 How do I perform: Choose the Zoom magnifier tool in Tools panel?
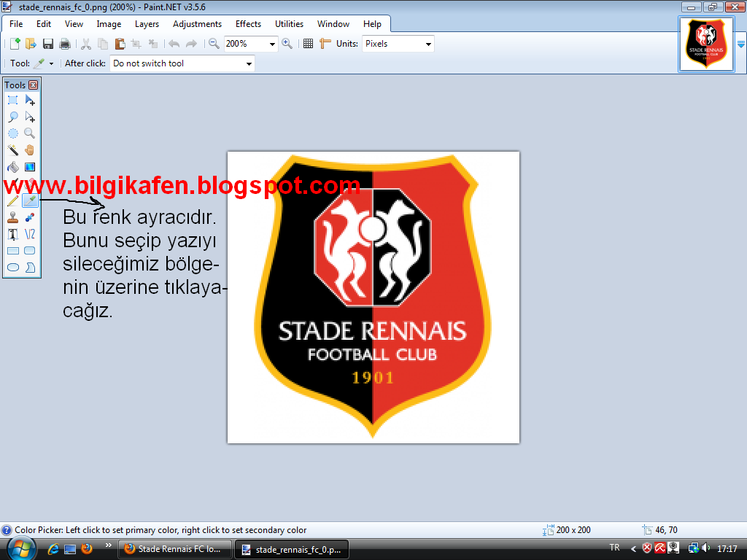coord(30,133)
